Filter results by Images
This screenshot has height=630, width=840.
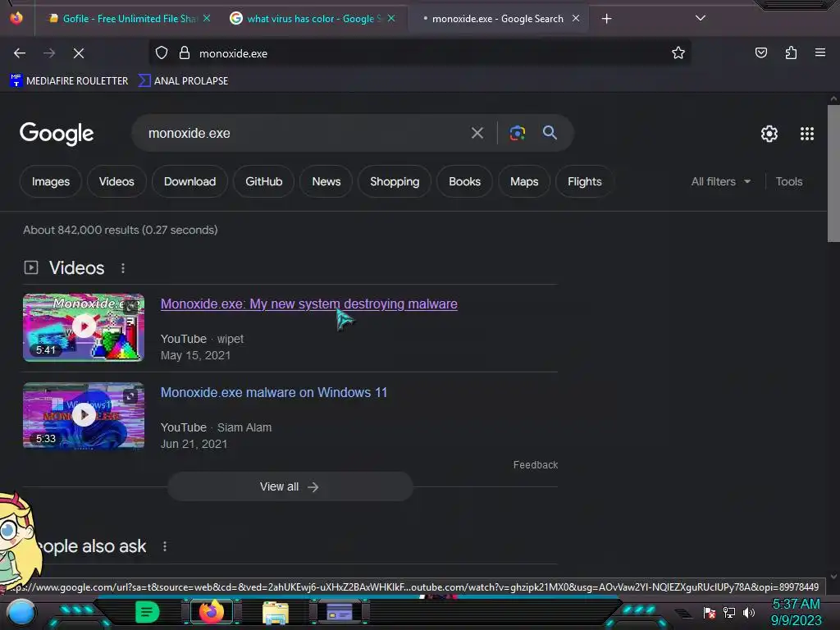(x=50, y=181)
